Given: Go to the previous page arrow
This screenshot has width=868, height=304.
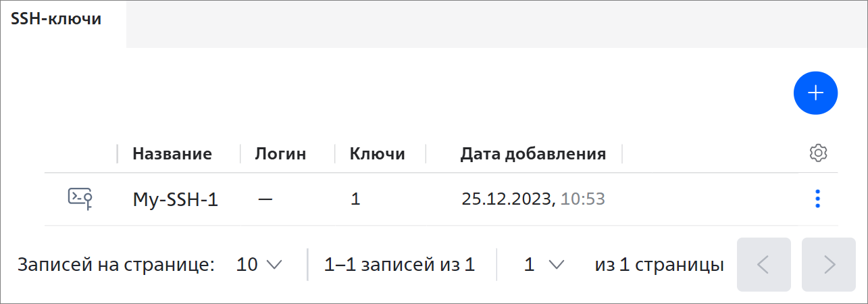Looking at the screenshot, I should [764, 264].
